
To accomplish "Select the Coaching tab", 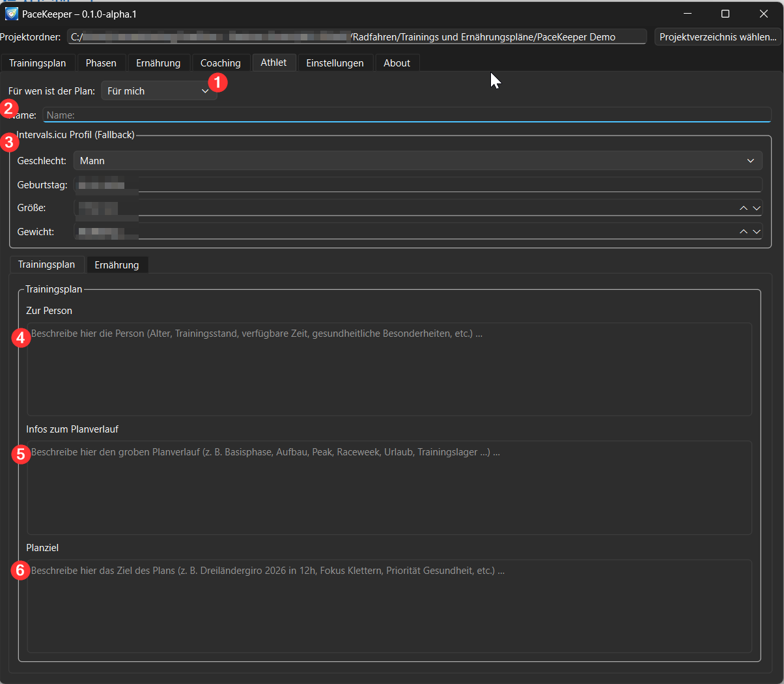I will tap(220, 63).
